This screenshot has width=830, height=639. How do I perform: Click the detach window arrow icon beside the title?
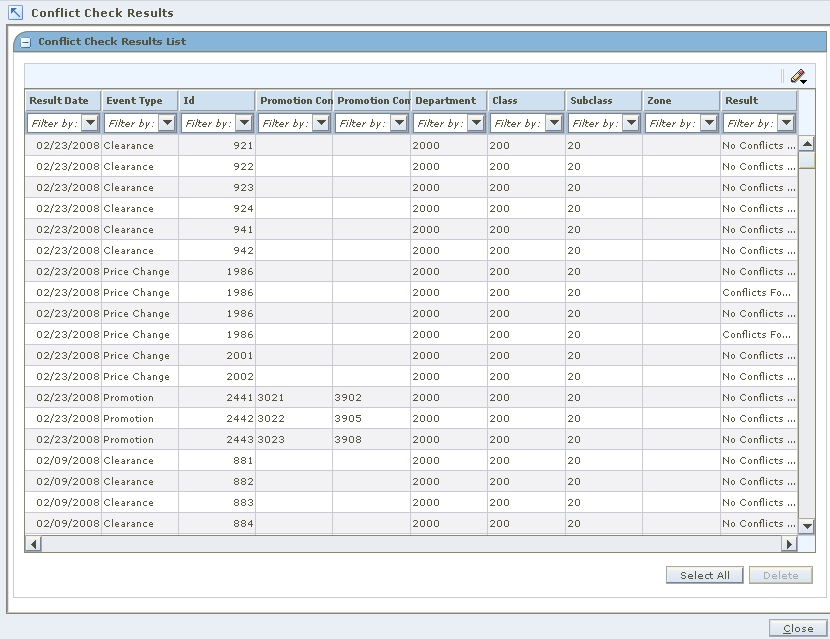pos(16,12)
